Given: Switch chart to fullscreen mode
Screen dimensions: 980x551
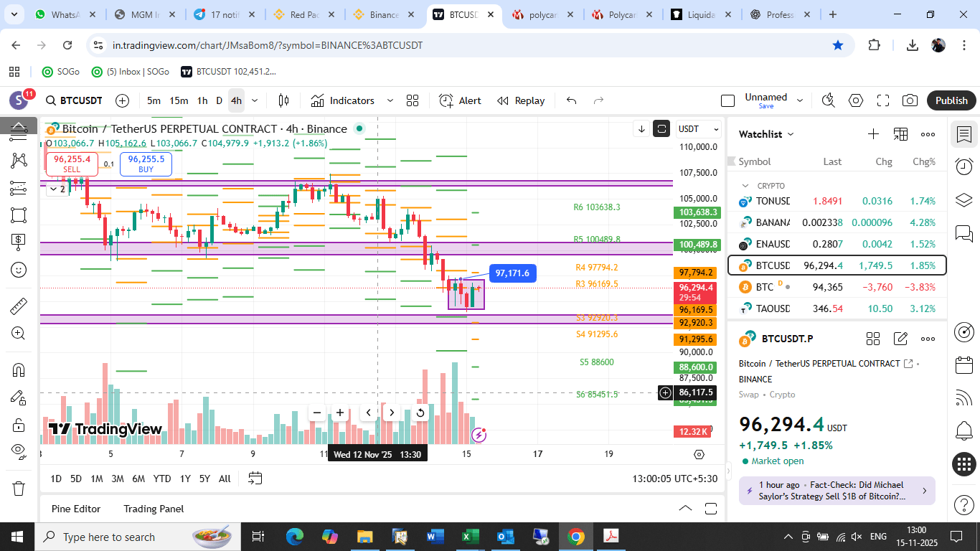Looking at the screenshot, I should 883,100.
